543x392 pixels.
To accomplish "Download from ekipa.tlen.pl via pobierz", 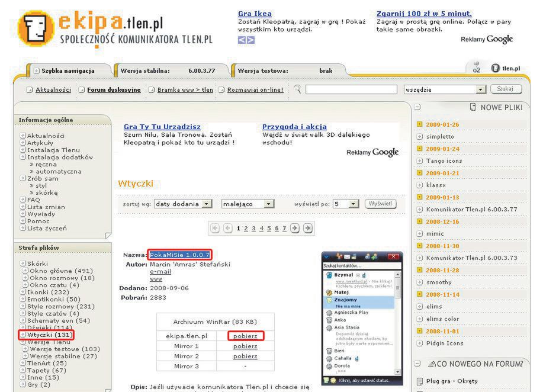I will click(245, 336).
